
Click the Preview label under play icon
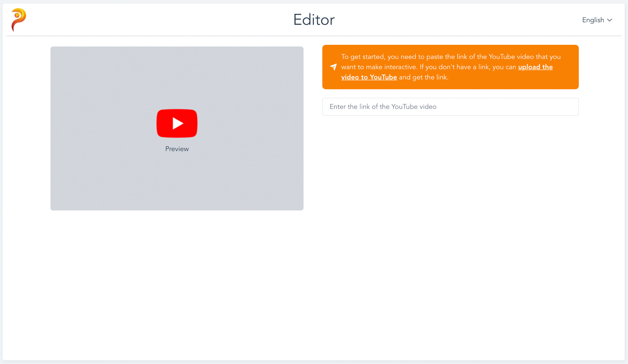coord(177,149)
